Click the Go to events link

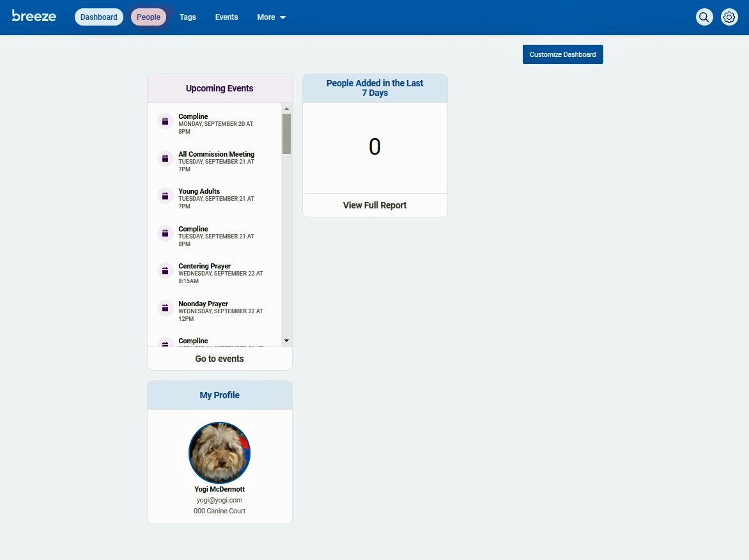[220, 359]
